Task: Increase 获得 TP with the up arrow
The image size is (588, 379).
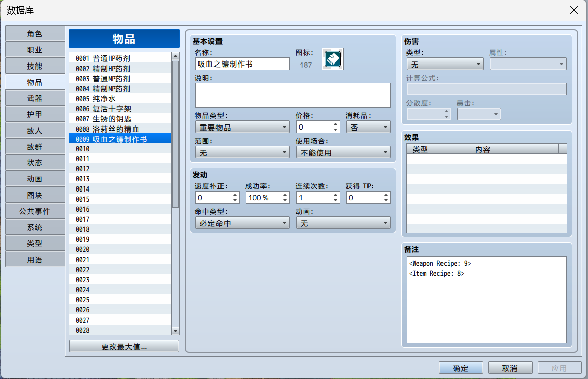Action: pos(386,195)
